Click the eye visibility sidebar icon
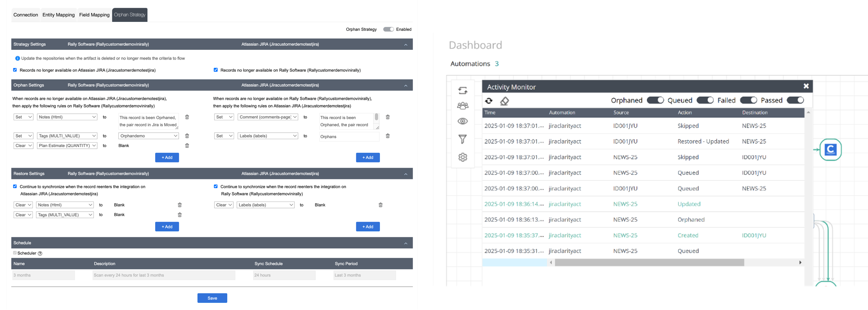Image resolution: width=868 pixels, height=310 pixels. [x=463, y=121]
